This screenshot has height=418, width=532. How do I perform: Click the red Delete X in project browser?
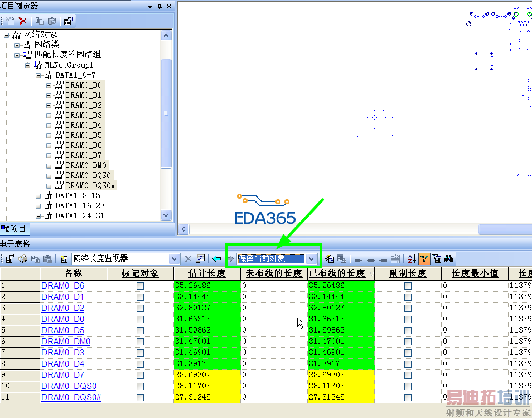pyautogui.click(x=23, y=21)
